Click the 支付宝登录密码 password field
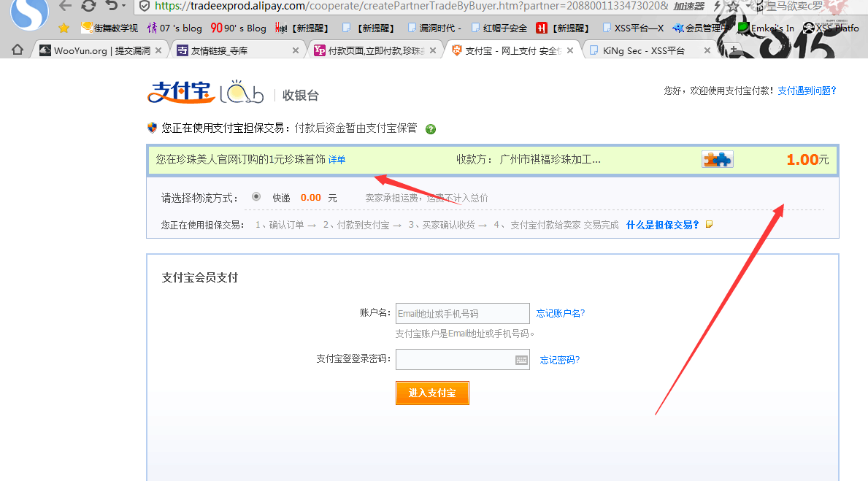 coord(463,359)
